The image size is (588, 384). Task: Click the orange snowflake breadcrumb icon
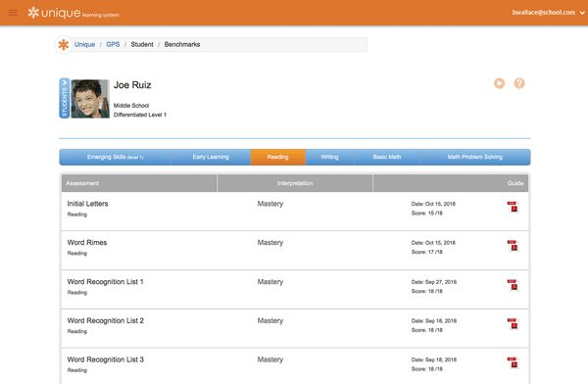64,45
